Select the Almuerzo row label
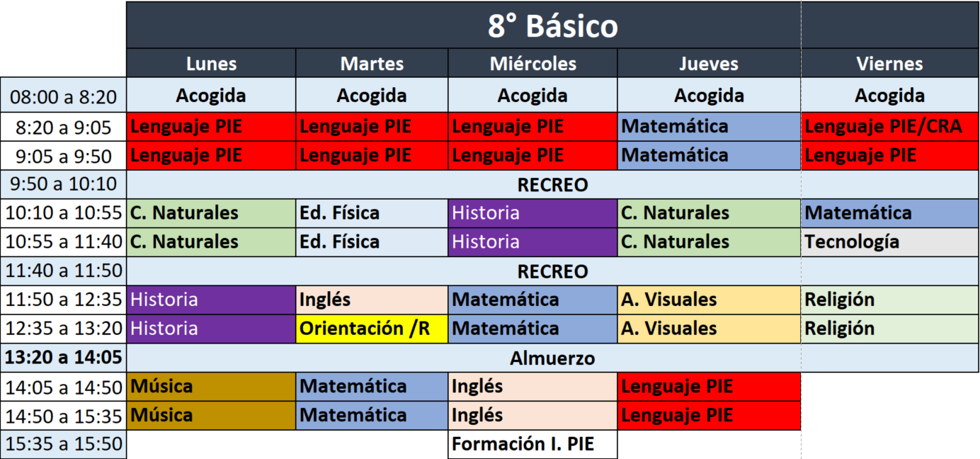Image resolution: width=980 pixels, height=459 pixels. (552, 358)
